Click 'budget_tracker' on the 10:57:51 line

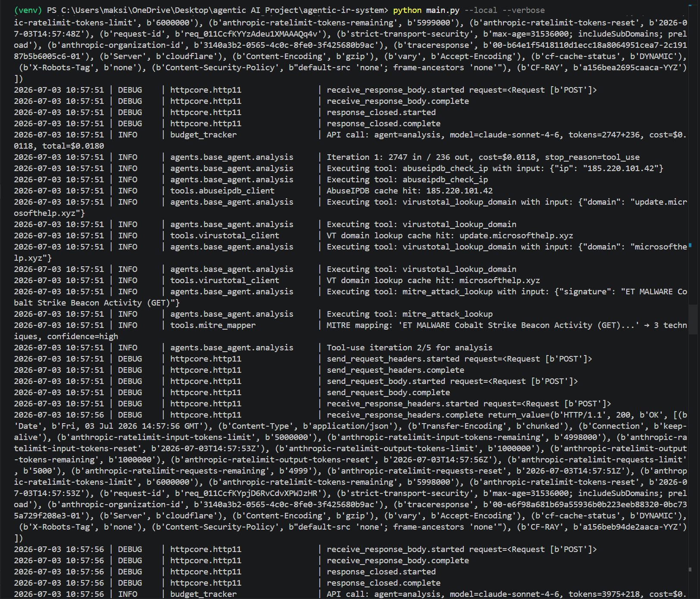point(203,135)
